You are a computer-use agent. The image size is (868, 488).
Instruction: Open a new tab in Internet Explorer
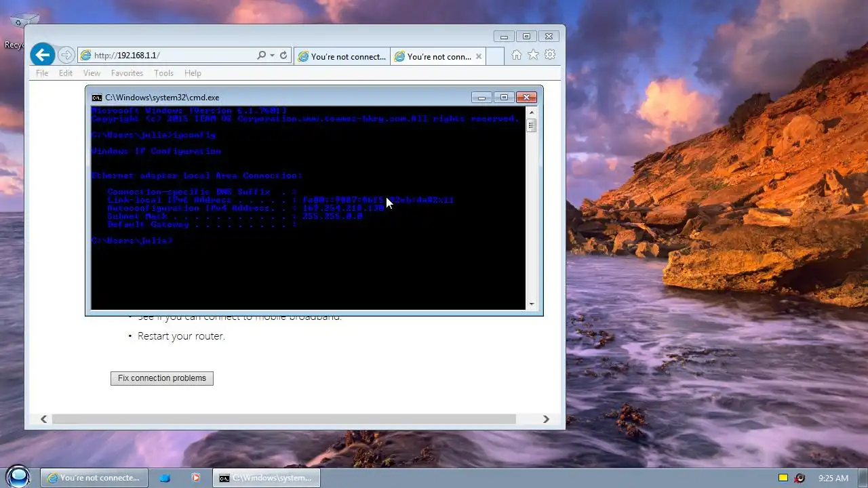coord(495,56)
